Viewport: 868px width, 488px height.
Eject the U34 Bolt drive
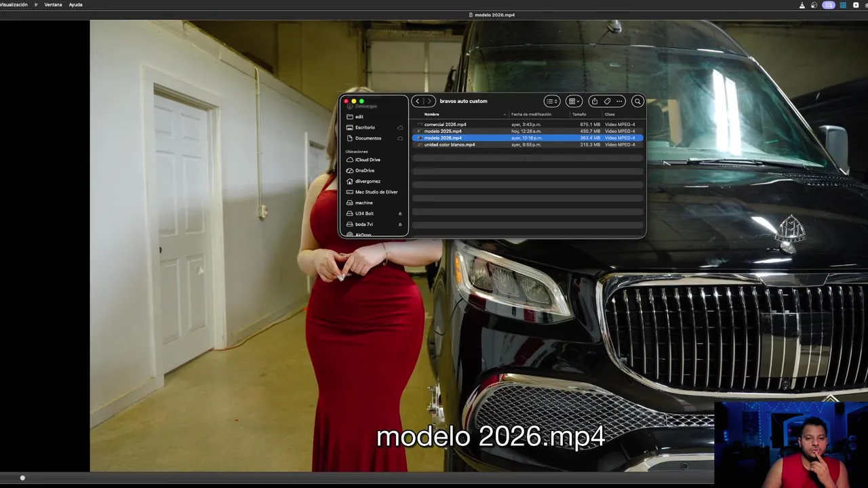click(400, 213)
